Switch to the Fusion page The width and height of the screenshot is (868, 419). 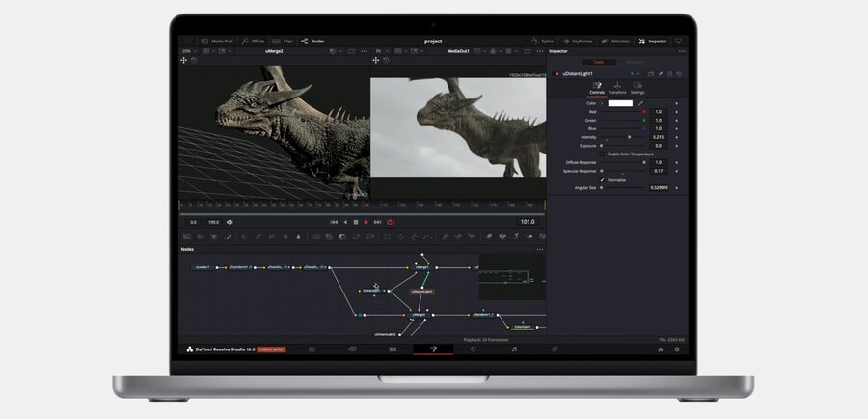point(433,349)
